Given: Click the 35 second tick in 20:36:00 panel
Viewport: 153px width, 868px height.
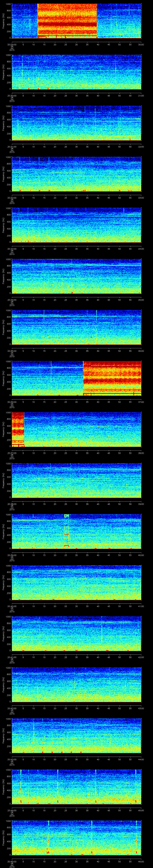Looking at the screenshot, I should pyautogui.click(x=87, y=402).
